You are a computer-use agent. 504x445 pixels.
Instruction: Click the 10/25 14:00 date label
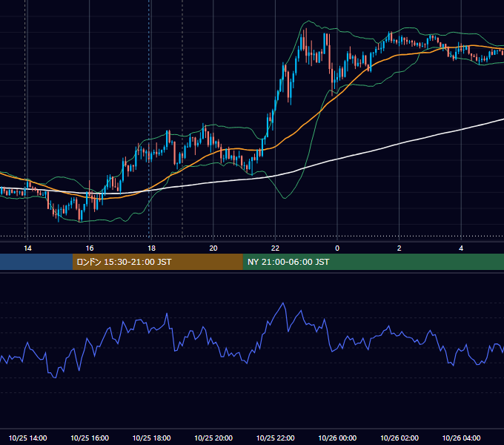pyautogui.click(x=27, y=438)
